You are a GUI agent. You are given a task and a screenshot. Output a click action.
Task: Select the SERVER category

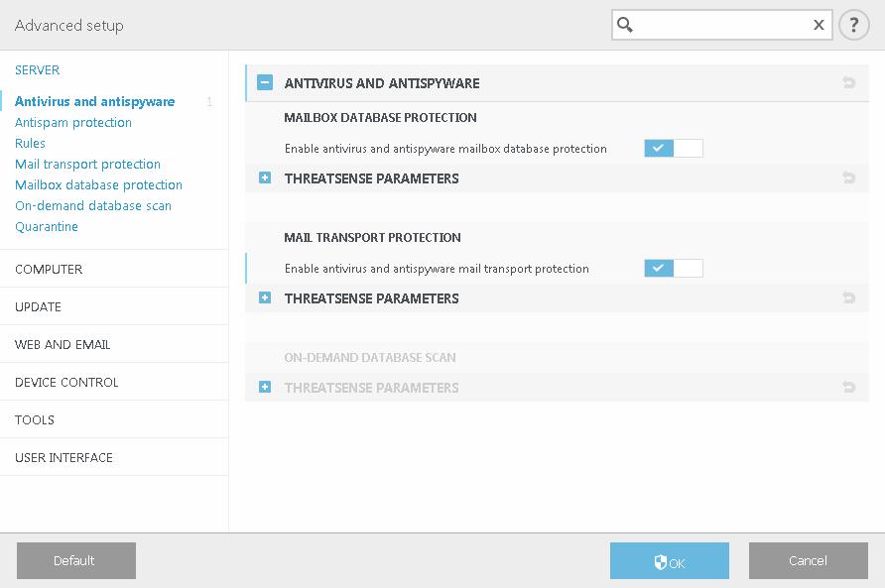(x=38, y=70)
